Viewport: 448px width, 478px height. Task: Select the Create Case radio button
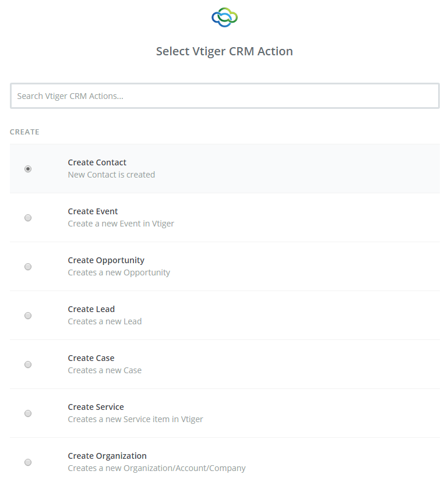tap(28, 364)
